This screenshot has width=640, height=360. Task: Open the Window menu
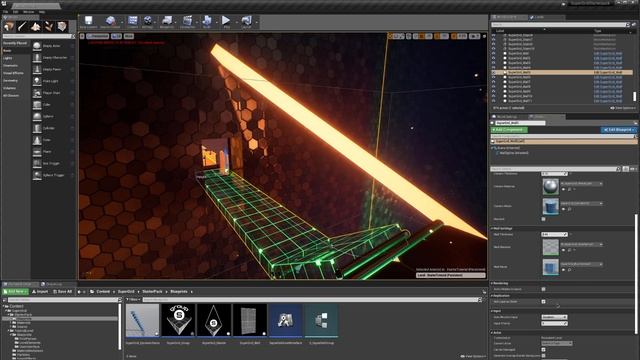29,12
